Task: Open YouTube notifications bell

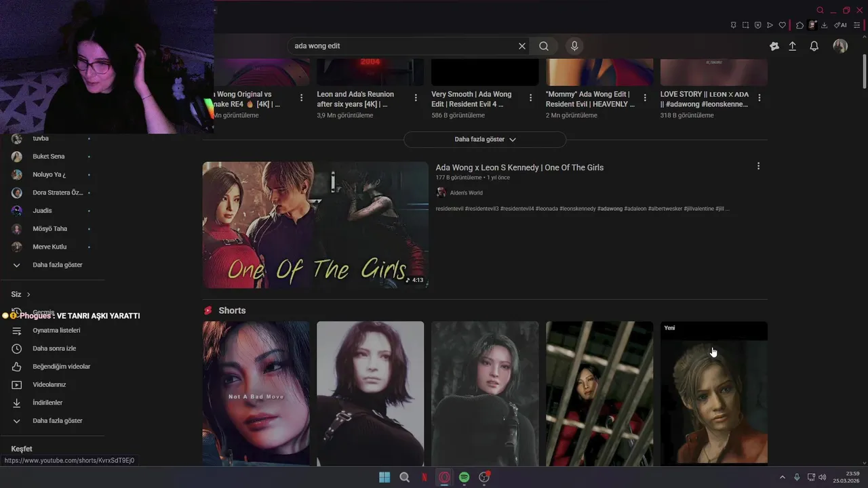Action: (x=814, y=46)
